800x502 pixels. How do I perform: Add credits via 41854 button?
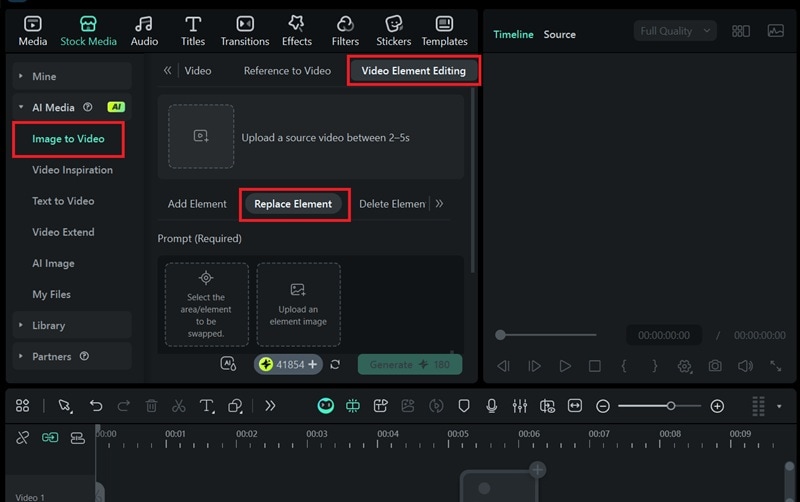[288, 364]
